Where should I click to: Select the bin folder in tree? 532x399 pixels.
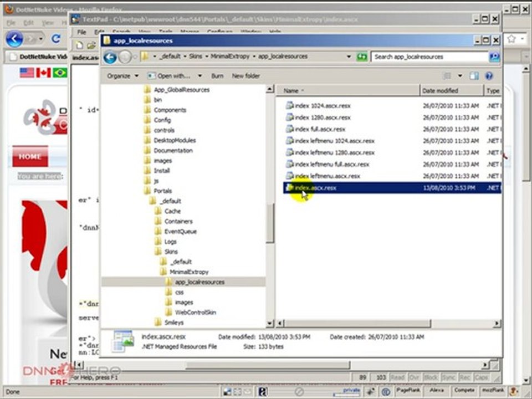point(153,100)
